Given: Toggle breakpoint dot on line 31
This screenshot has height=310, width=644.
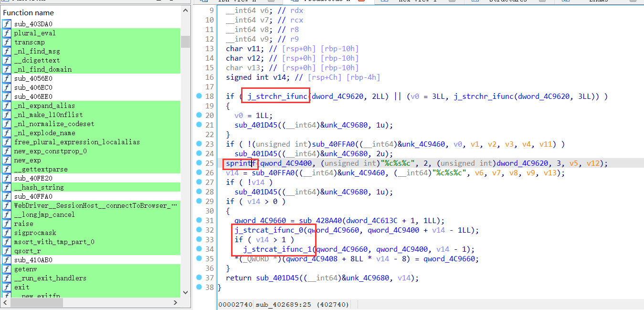Looking at the screenshot, I should click(199, 220).
